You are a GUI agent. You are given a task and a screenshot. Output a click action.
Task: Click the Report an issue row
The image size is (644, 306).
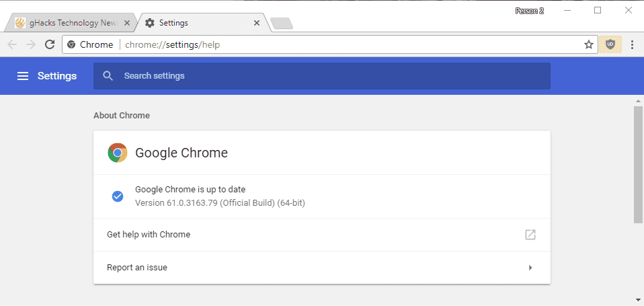tap(321, 268)
